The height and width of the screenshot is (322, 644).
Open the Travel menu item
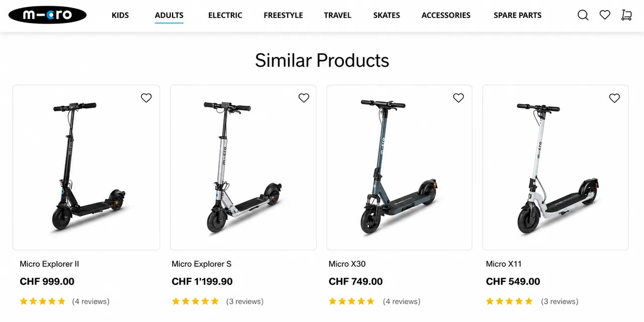point(338,15)
